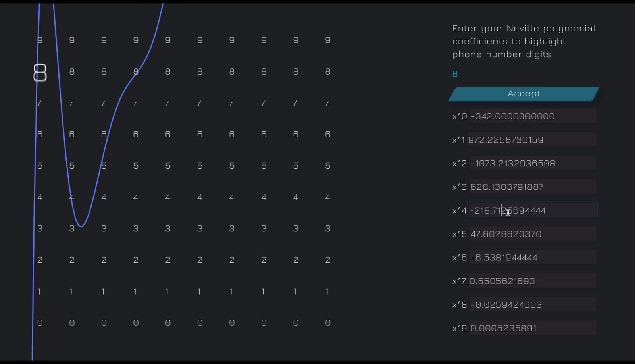The height and width of the screenshot is (364, 635).
Task: Select the x^1 coefficient field showing 972.2258730159
Action: click(x=531, y=140)
